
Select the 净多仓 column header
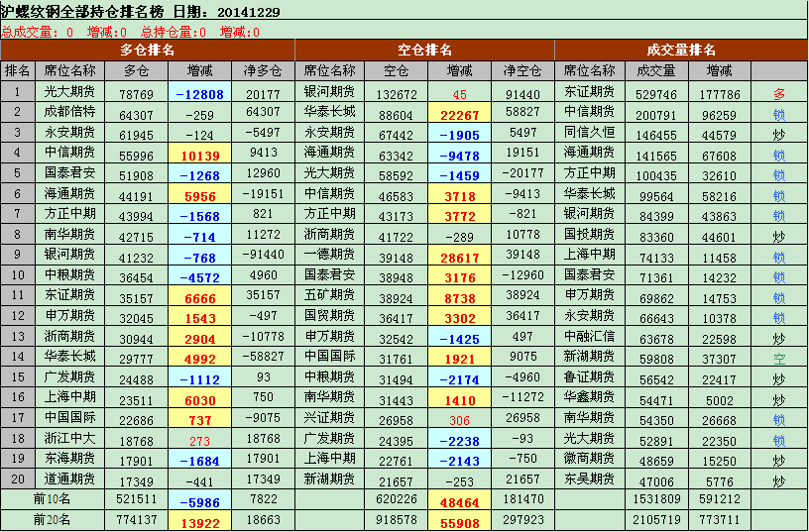[263, 70]
